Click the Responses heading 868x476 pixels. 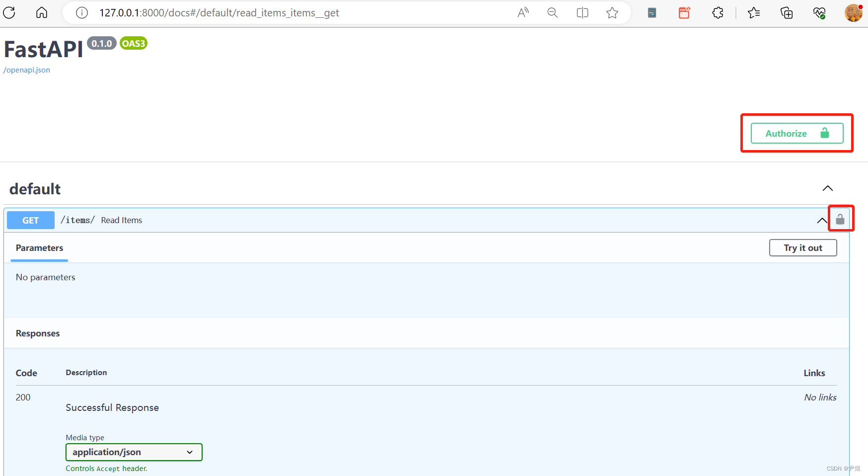(38, 333)
